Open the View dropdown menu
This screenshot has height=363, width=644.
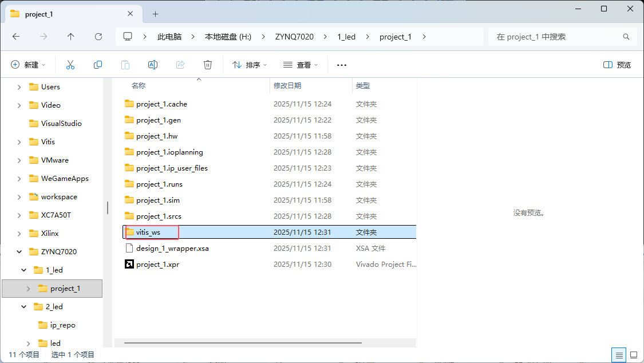click(301, 65)
